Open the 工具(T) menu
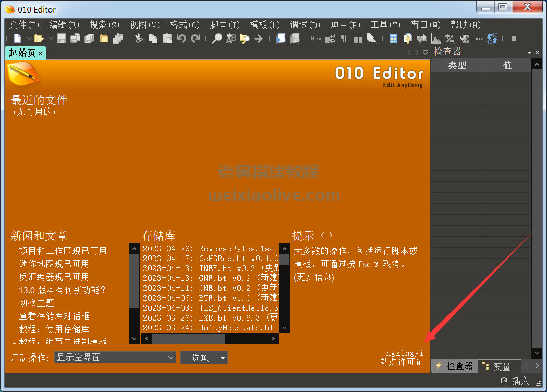Viewport: 547px width, 392px height. 385,25
